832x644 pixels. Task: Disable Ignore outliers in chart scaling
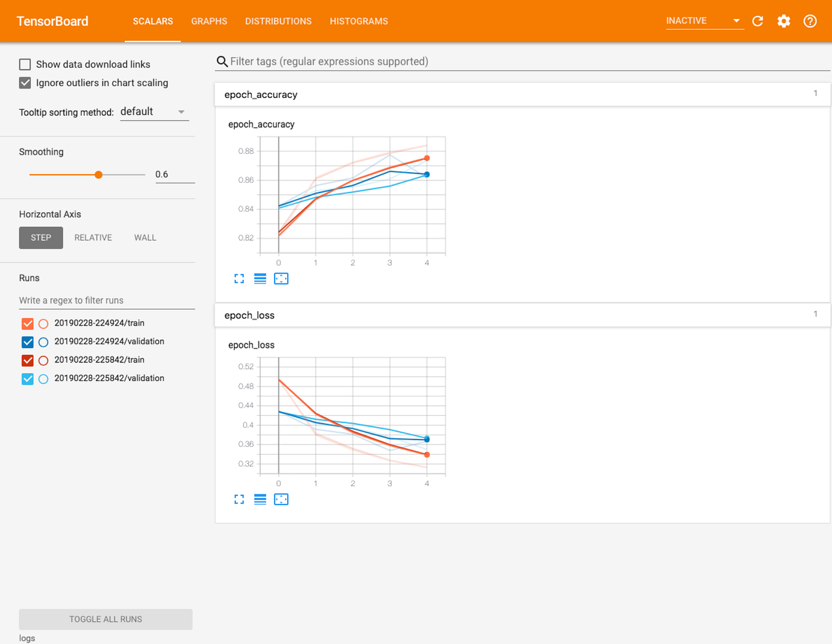[x=25, y=83]
